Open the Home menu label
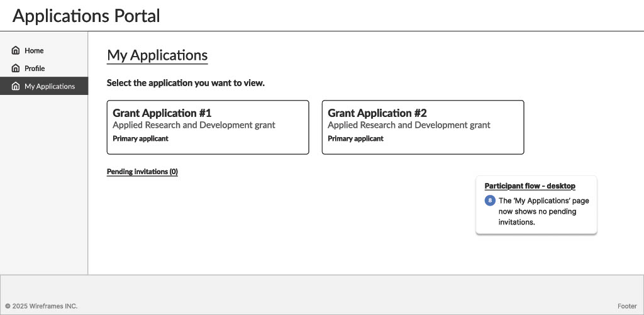The image size is (644, 315). 34,50
